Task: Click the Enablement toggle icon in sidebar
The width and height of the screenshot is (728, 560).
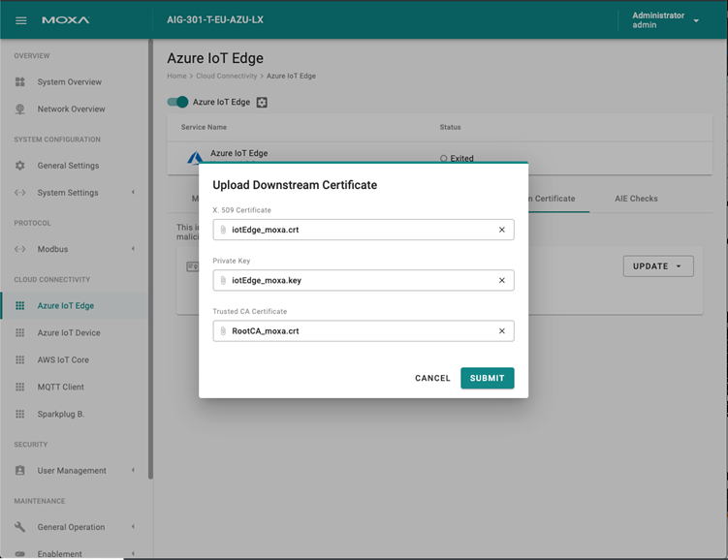Action: 20,553
